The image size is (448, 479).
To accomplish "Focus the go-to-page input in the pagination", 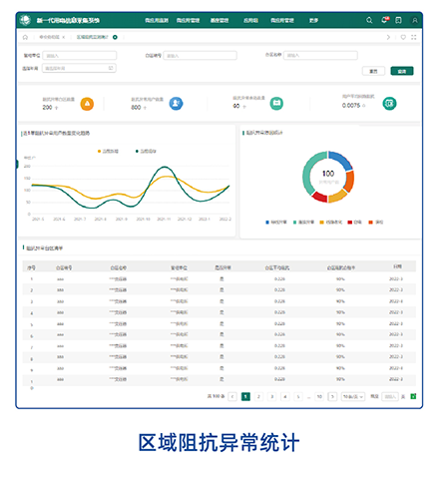I will pos(390,396).
